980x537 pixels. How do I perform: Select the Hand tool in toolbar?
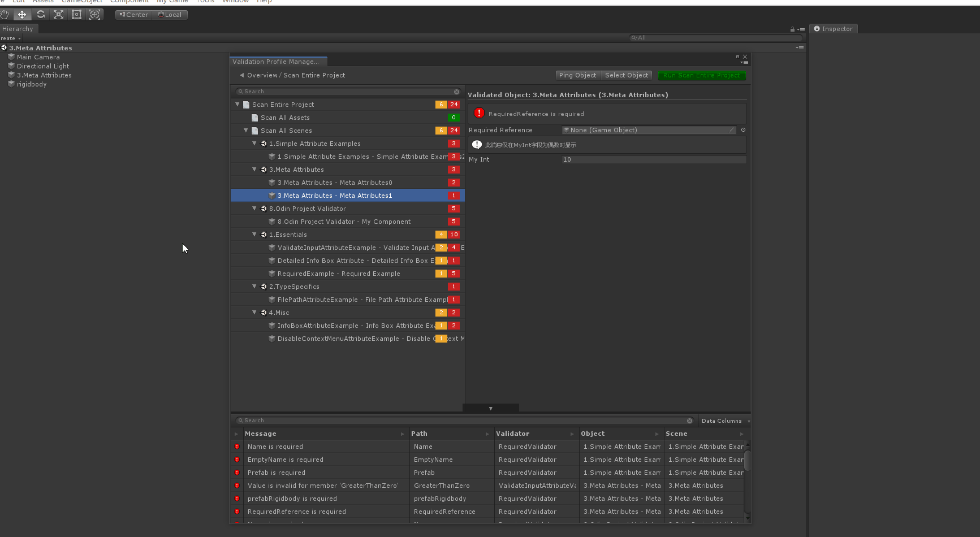point(5,15)
